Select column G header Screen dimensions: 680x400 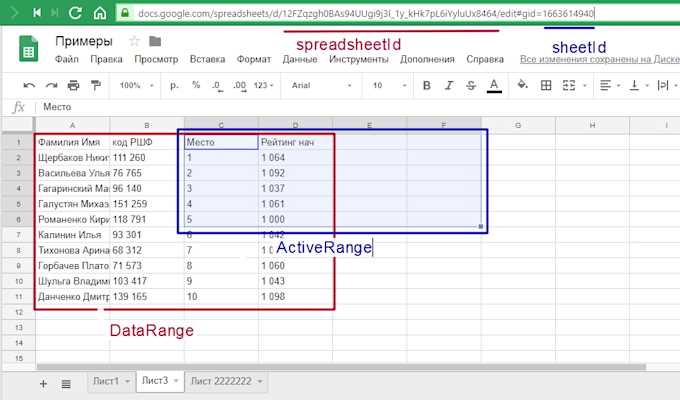[518, 125]
